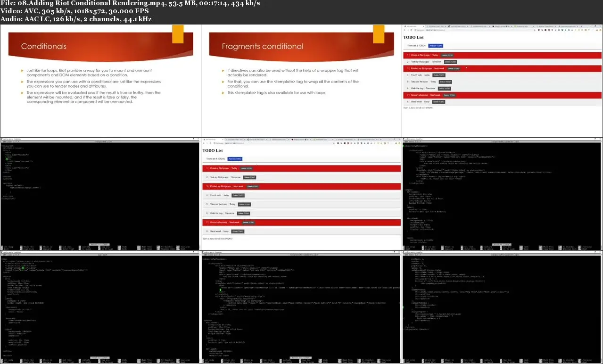Delete 'Fourth todo' in the fifth frame
The width and height of the screenshot is (603, 364).
[x=238, y=195]
